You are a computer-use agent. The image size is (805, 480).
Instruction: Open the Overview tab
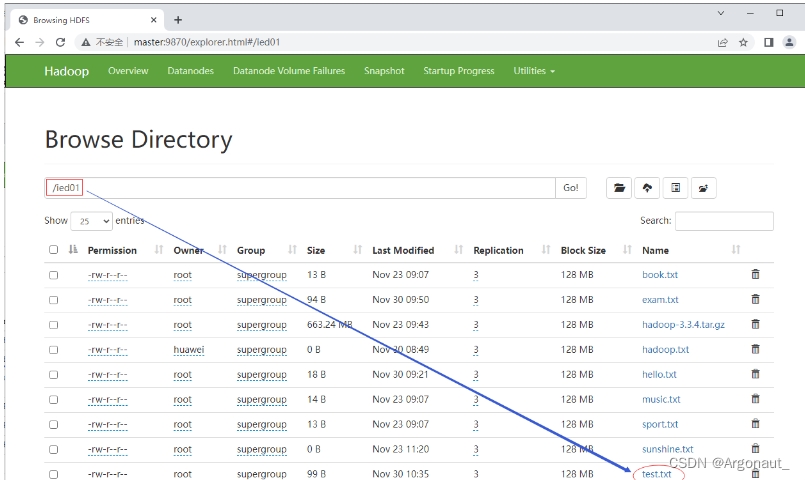pyautogui.click(x=128, y=71)
